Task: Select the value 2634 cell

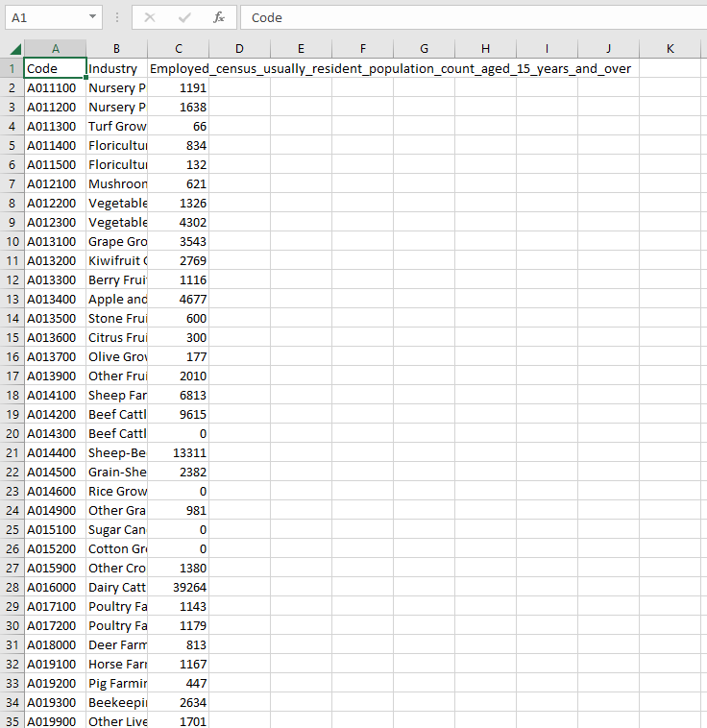Action: click(x=179, y=702)
